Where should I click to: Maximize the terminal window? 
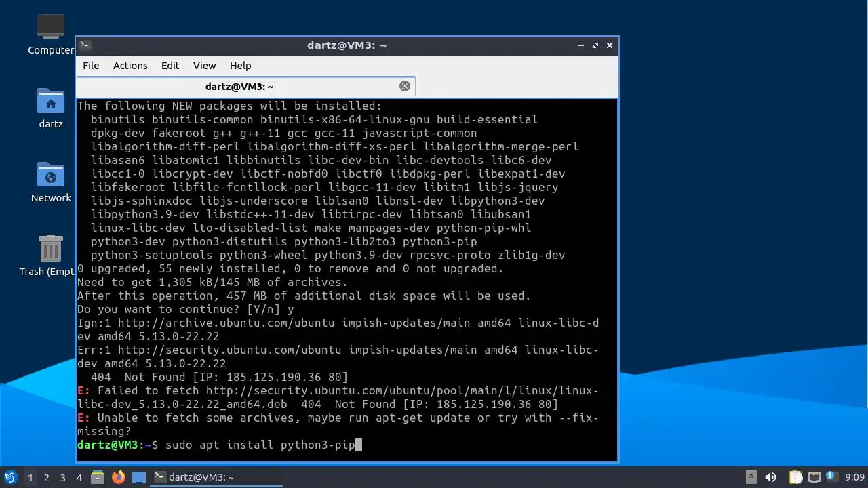click(x=595, y=45)
